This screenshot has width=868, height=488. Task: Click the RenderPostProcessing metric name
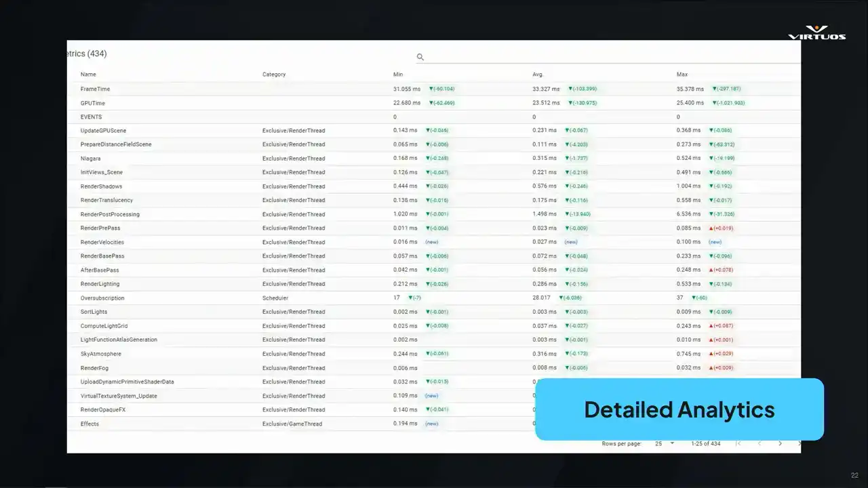click(x=110, y=214)
